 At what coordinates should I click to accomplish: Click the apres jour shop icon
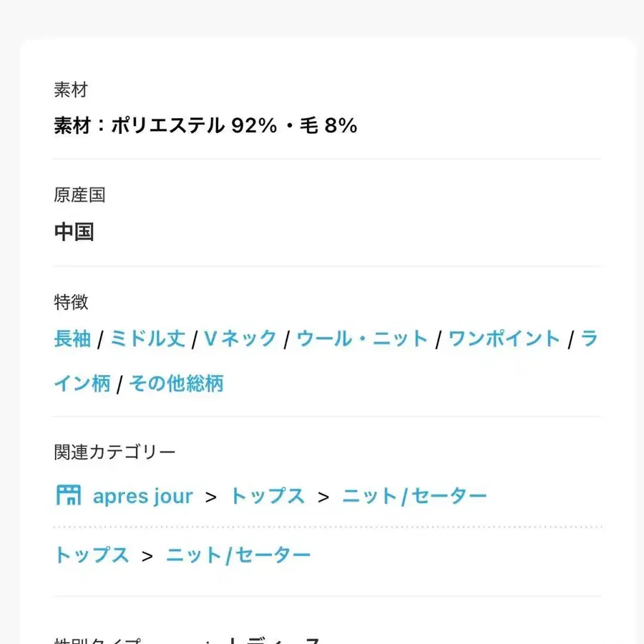point(68,495)
